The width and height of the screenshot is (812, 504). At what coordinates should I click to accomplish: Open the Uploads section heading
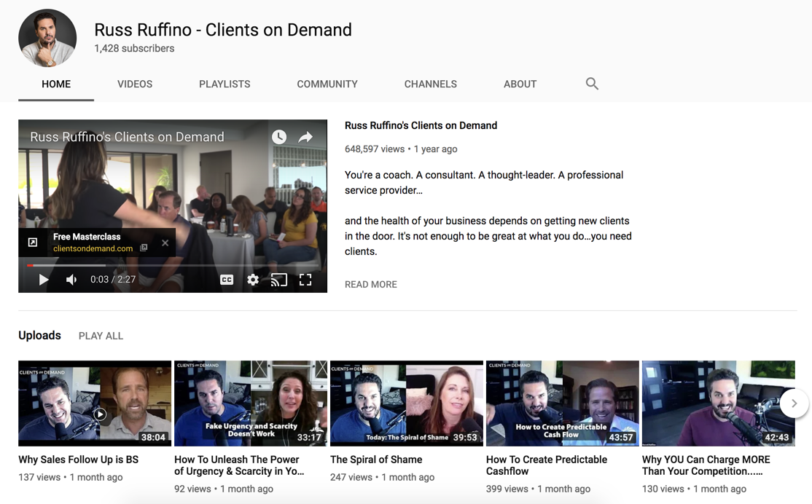(x=39, y=335)
